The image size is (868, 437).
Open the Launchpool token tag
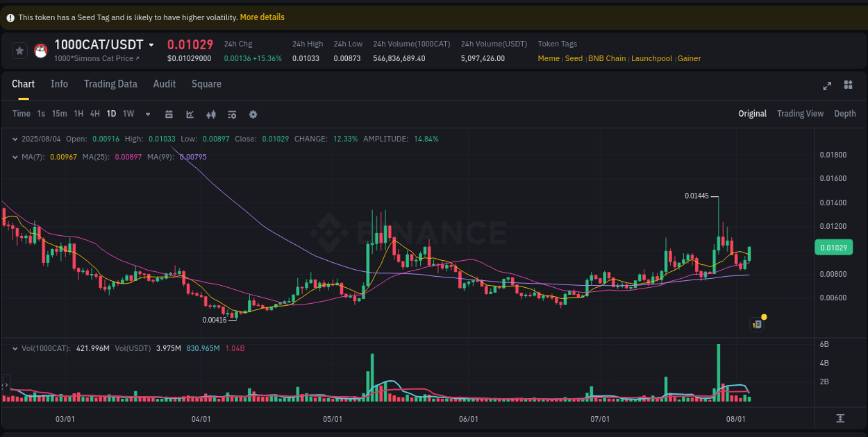[651, 58]
